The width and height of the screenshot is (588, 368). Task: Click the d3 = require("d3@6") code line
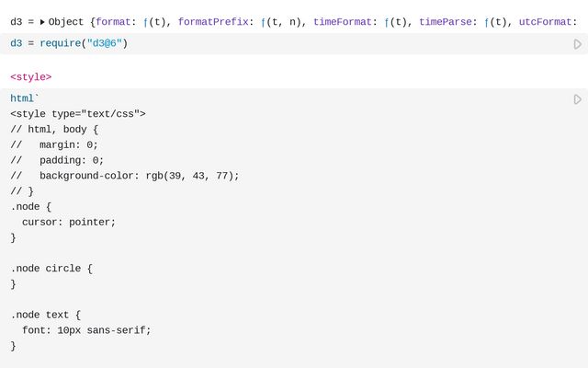pos(69,43)
